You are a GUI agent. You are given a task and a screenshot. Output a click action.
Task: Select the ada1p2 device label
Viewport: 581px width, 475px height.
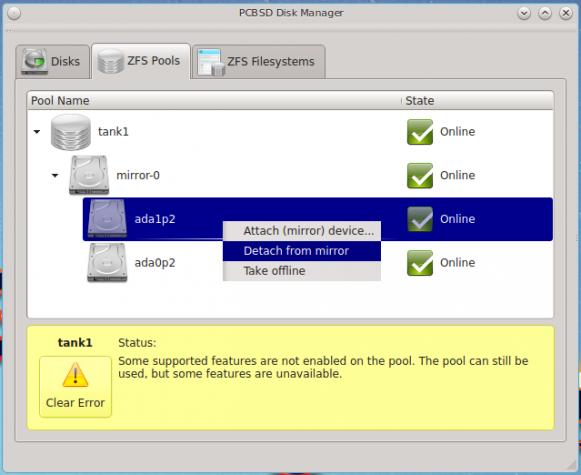[x=155, y=219]
